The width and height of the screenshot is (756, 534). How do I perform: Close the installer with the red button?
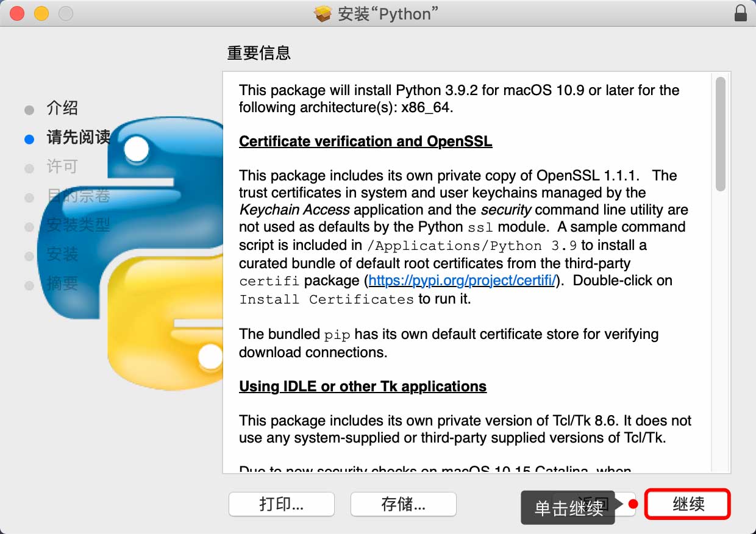coord(17,13)
